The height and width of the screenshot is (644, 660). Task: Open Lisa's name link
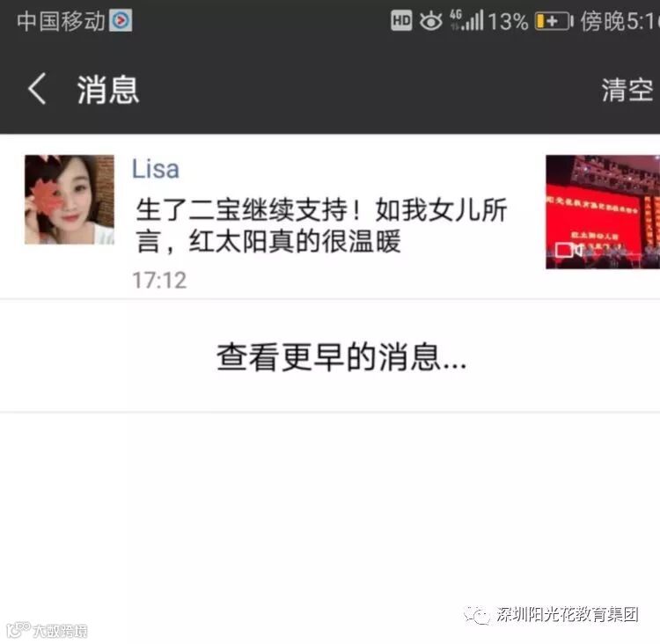pos(156,169)
